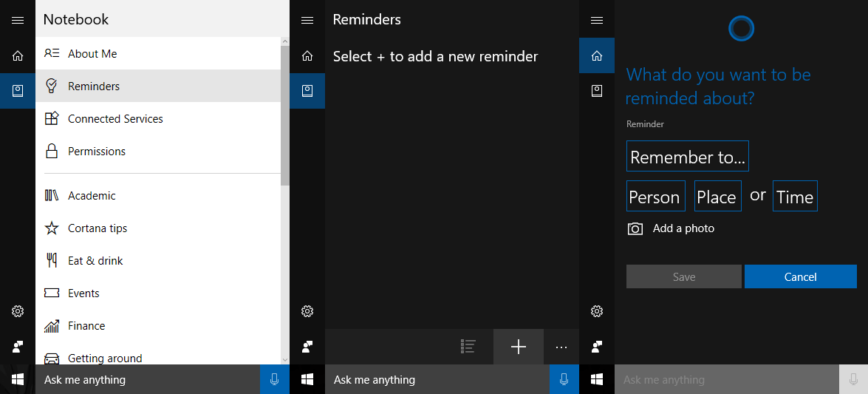Open Permissions in the Notebook
The height and width of the screenshot is (394, 868).
click(x=158, y=152)
